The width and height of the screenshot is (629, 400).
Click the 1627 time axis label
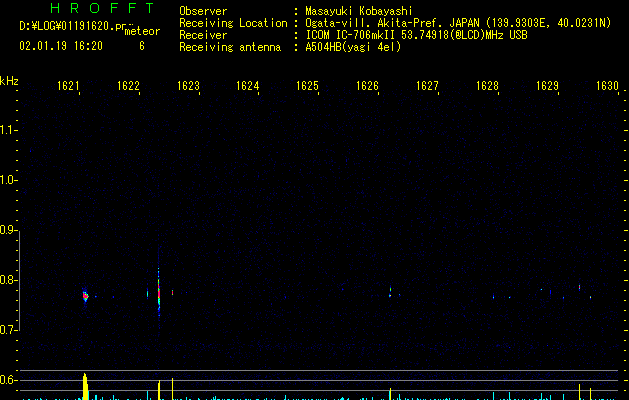coord(427,86)
